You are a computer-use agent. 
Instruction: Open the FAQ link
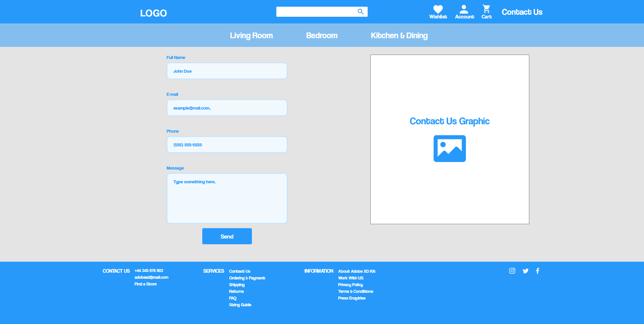(232, 298)
